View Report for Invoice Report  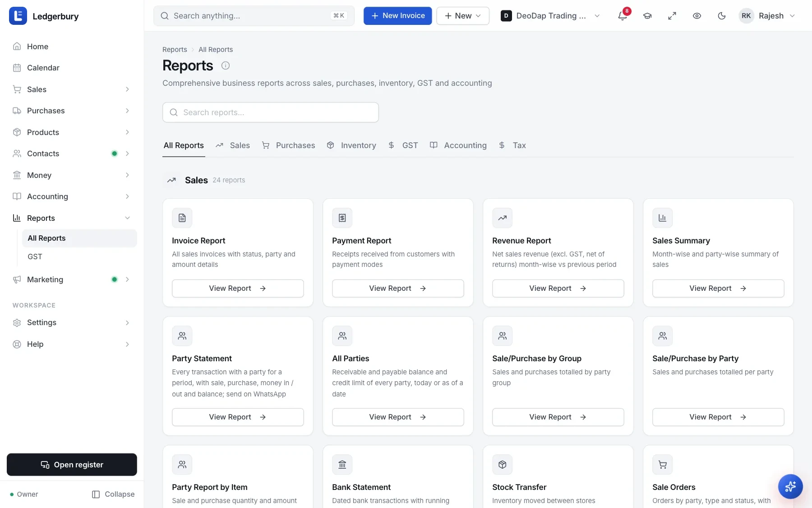[x=238, y=289]
